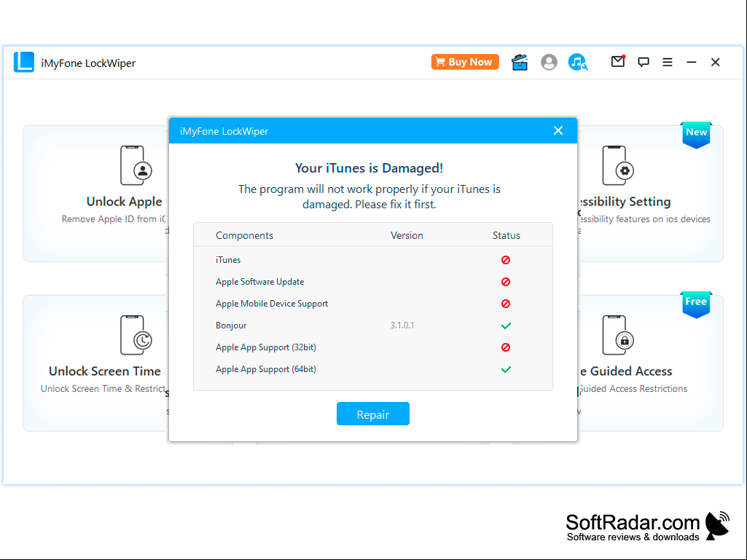Close the iMyFone LockWiper main window
747x560 pixels.
pos(715,62)
